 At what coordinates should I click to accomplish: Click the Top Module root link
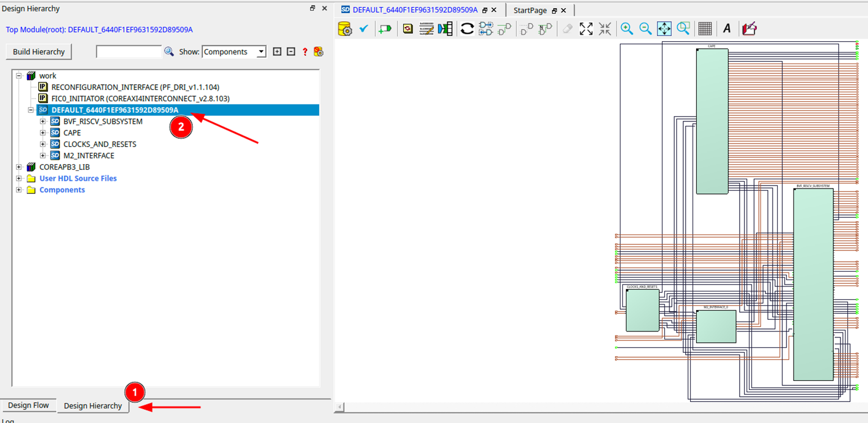(x=99, y=30)
